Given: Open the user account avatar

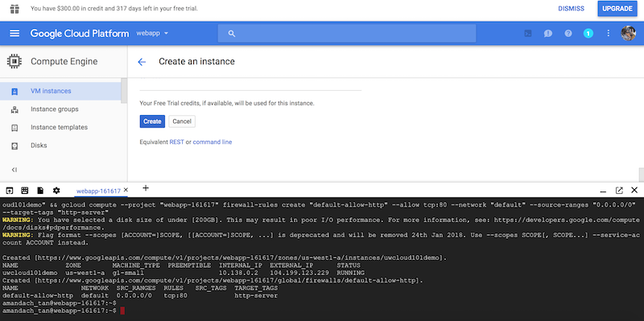Looking at the screenshot, I should coord(628,33).
